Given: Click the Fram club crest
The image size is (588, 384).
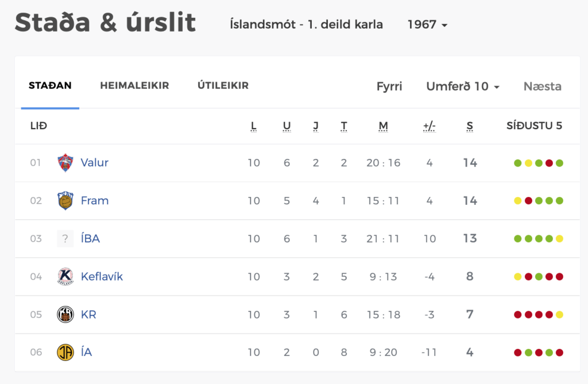Looking at the screenshot, I should pyautogui.click(x=65, y=201).
